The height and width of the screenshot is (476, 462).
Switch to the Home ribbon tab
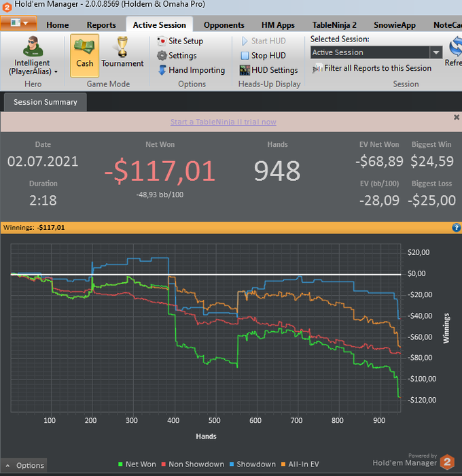point(57,25)
